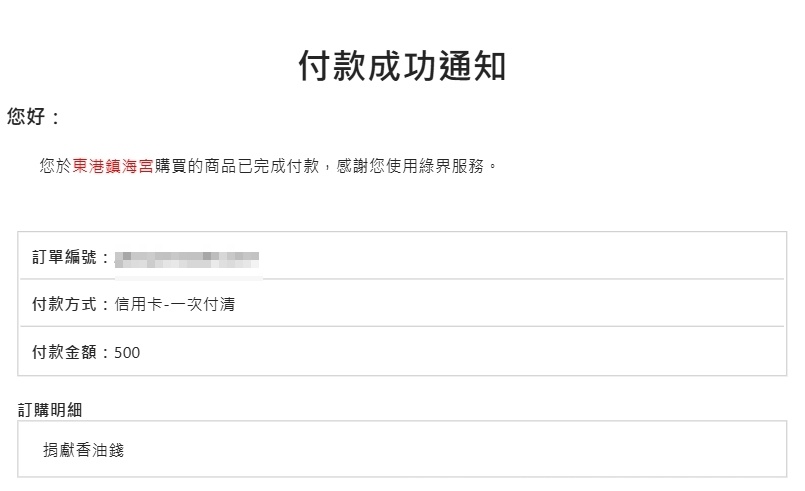Click the 捐獻香油錢 order item
Viewport: 805px width, 491px height.
click(x=84, y=450)
